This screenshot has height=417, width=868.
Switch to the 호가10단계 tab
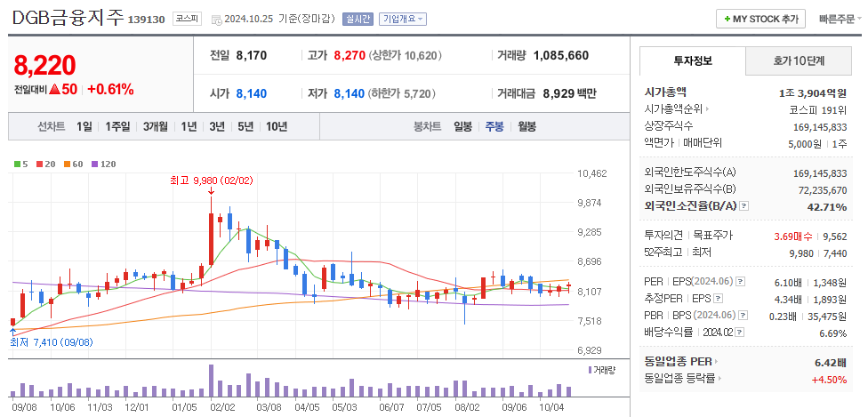click(x=799, y=61)
